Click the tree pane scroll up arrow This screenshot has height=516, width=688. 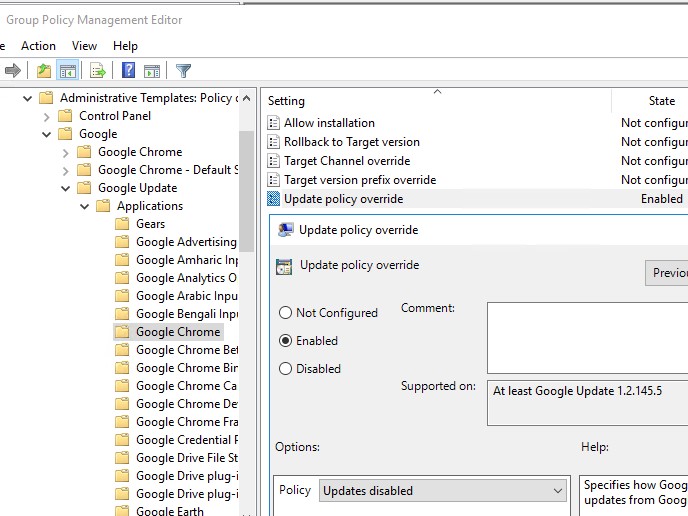point(247,98)
